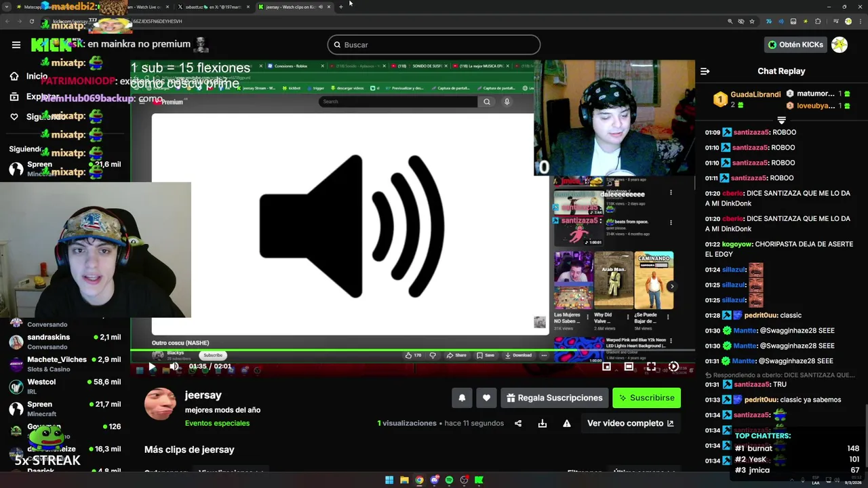Report the clip via the warning icon
Viewport: 868px width, 488px height.
567,424
